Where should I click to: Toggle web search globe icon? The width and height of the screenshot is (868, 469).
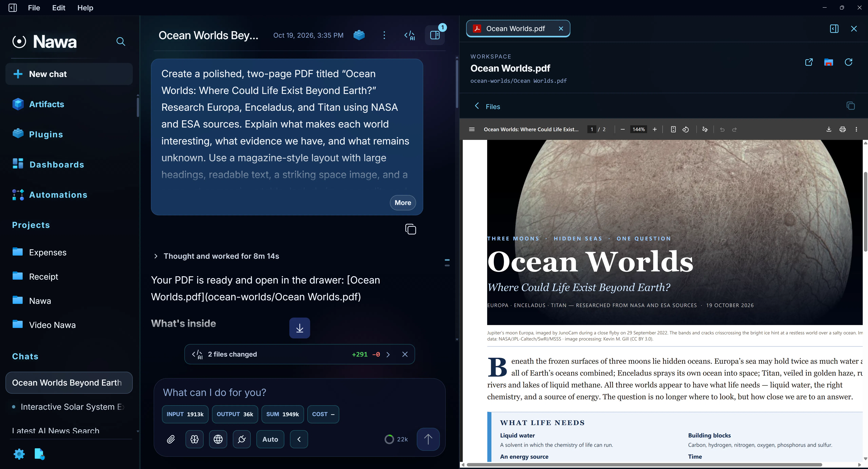click(218, 439)
